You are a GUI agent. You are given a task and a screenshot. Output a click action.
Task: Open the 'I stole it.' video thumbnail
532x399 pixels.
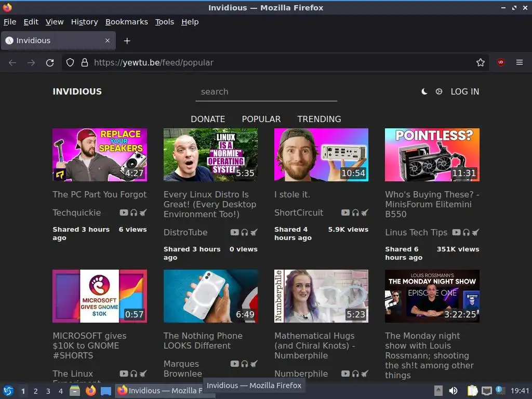321,155
